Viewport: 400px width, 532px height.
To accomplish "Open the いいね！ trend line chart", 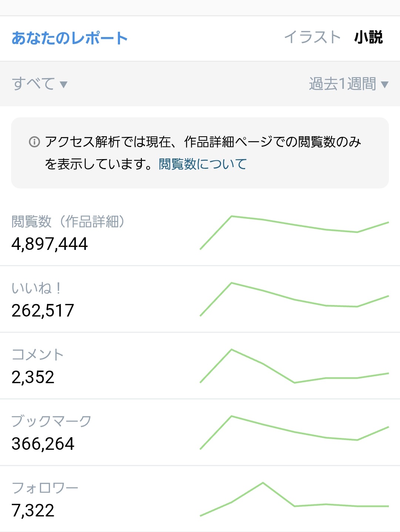I will click(294, 299).
